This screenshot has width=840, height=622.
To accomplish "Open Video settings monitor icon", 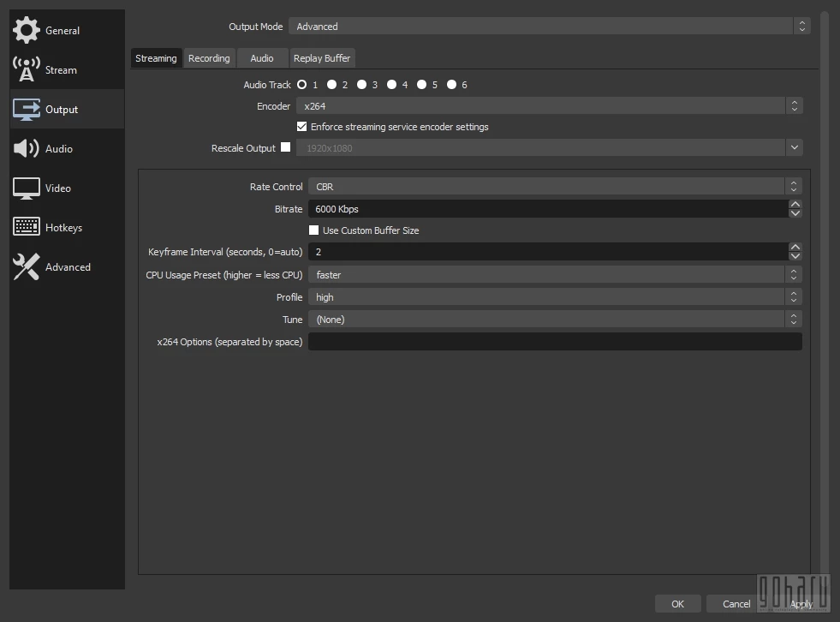I will pos(27,188).
